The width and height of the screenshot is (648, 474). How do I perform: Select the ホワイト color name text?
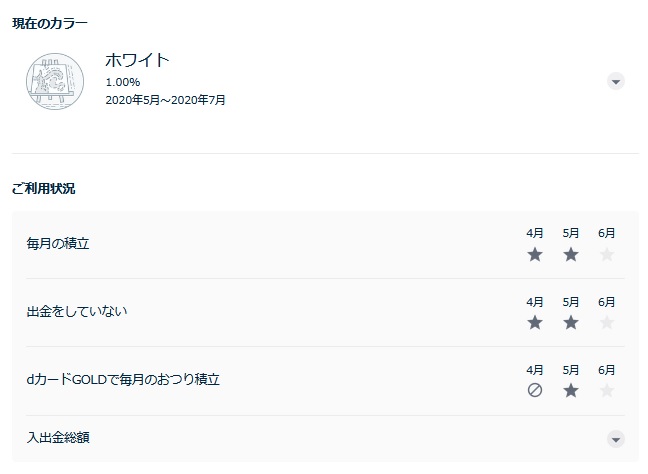click(x=137, y=60)
